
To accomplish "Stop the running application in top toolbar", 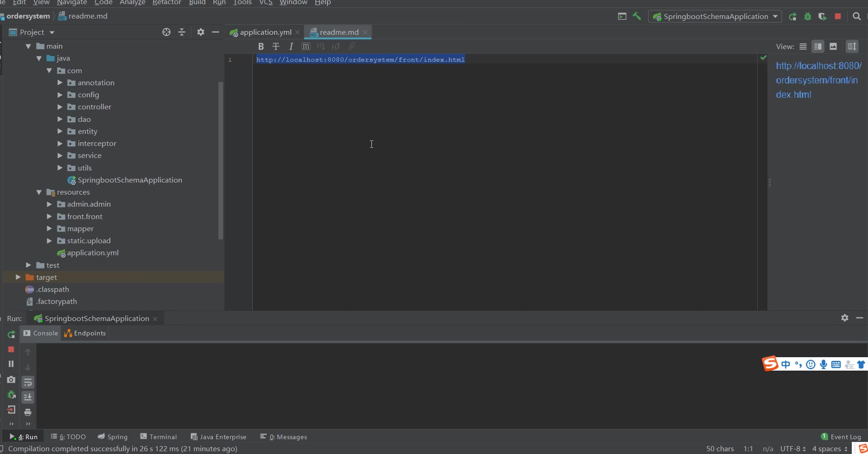I will pos(838,16).
